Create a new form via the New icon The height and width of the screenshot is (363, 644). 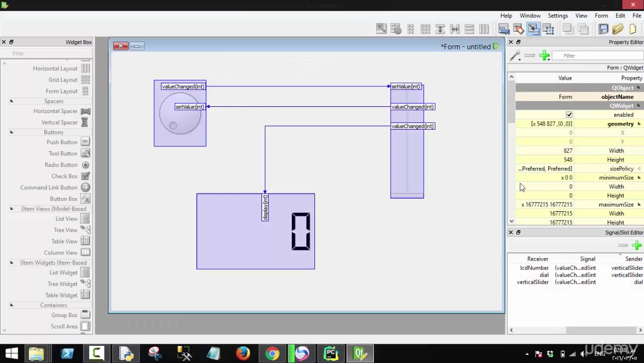tap(633, 29)
